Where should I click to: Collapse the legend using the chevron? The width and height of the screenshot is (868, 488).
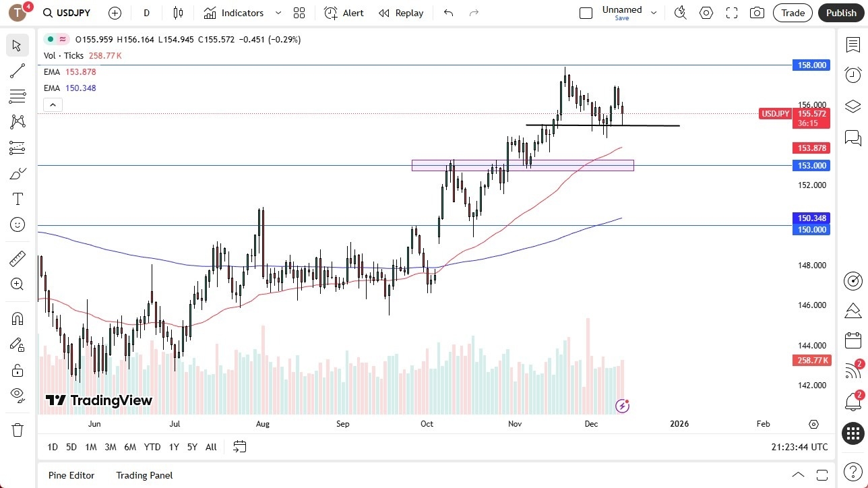click(53, 104)
